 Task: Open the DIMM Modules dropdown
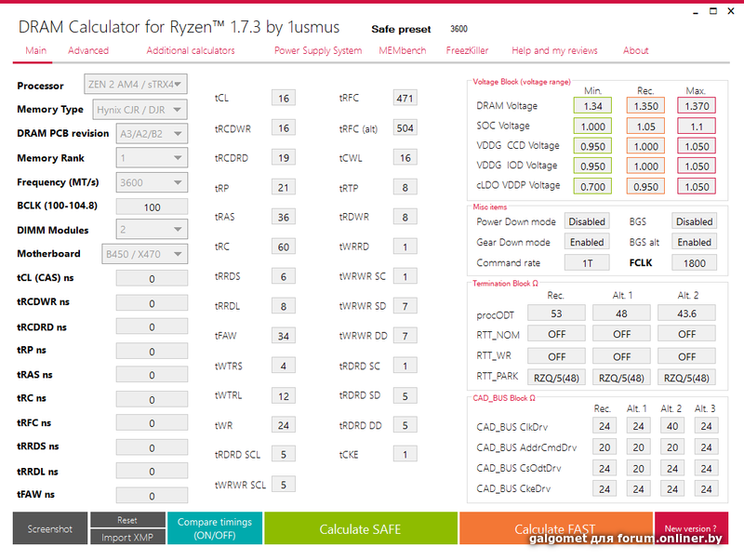[152, 230]
